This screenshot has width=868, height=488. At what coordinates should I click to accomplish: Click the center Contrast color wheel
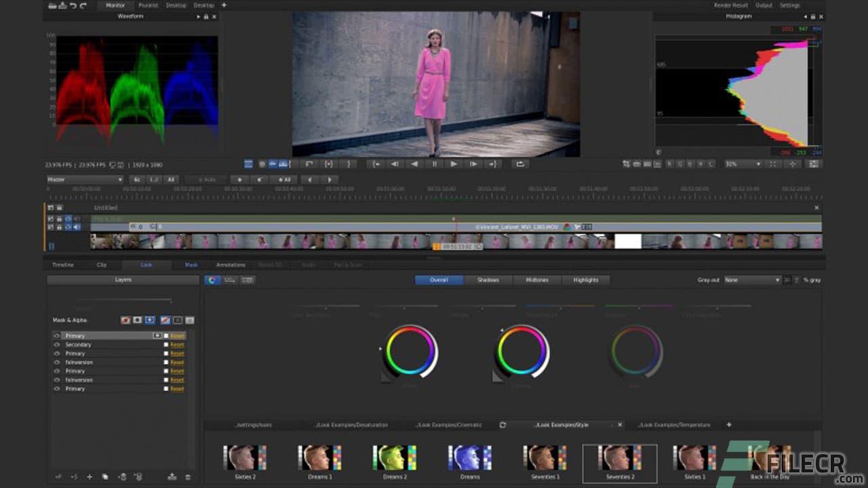[521, 351]
